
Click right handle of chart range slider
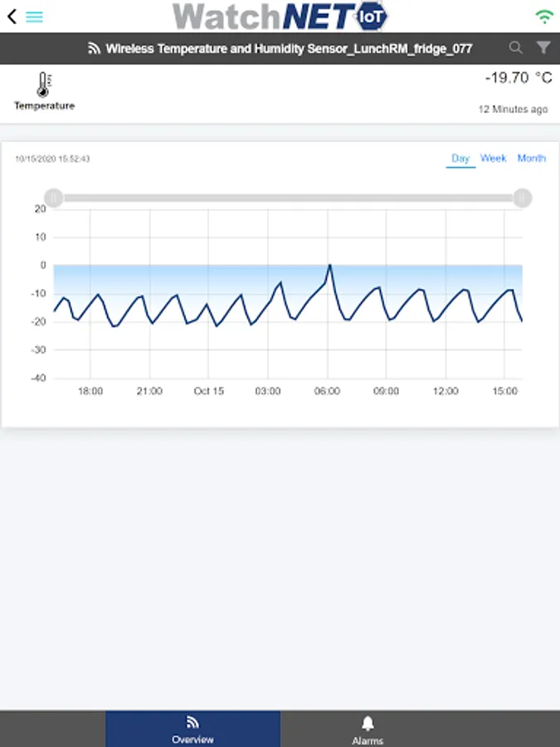[x=522, y=198]
